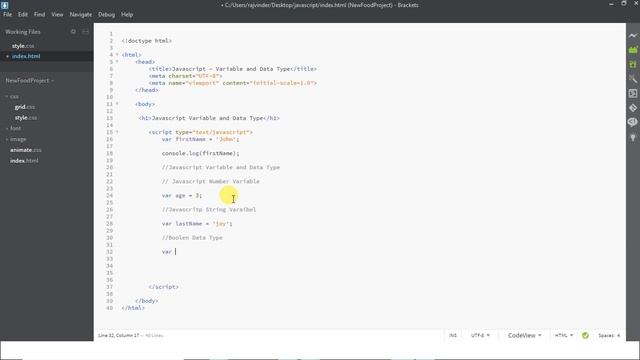
Task: Open animate.css in project tree
Action: tap(26, 150)
